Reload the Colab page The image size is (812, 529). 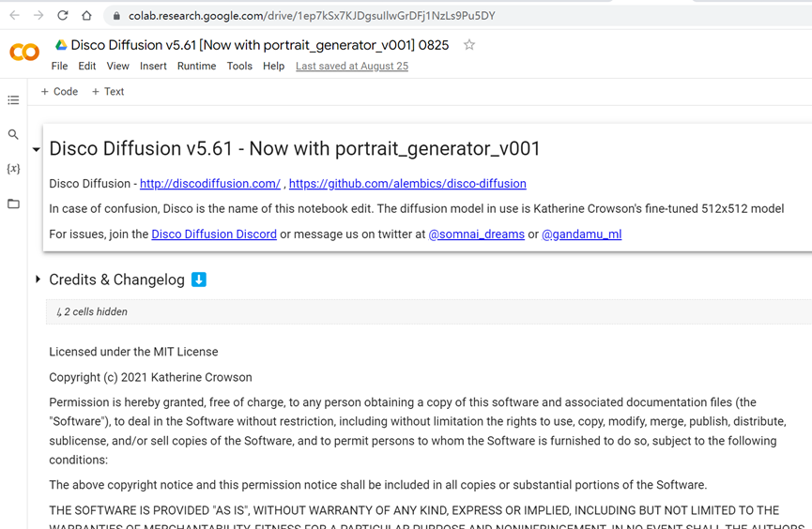[63, 16]
